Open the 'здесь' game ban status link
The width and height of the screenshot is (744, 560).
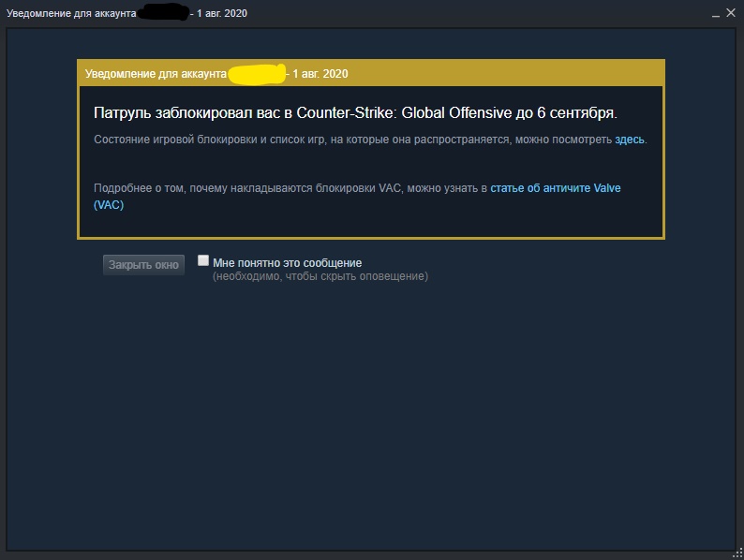pos(630,140)
